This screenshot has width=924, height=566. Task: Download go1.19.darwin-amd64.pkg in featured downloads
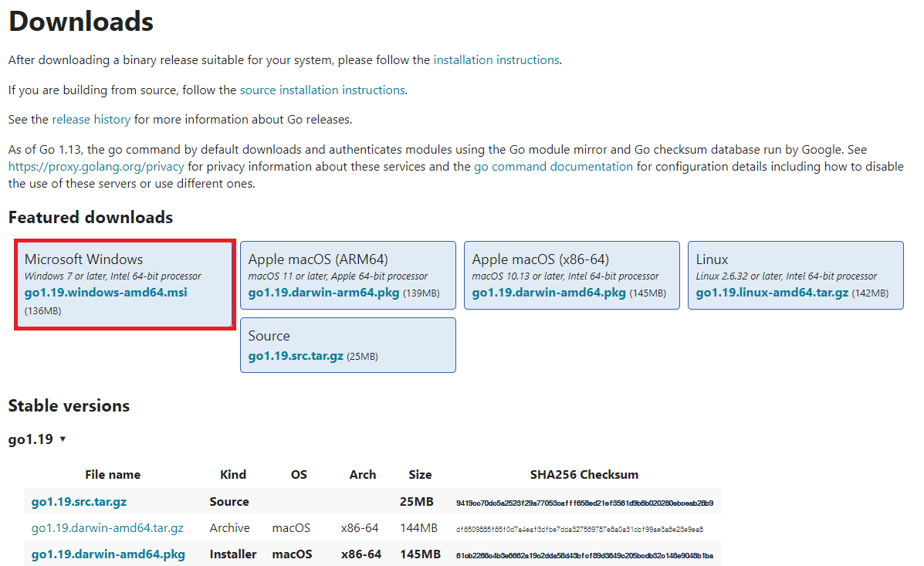549,293
